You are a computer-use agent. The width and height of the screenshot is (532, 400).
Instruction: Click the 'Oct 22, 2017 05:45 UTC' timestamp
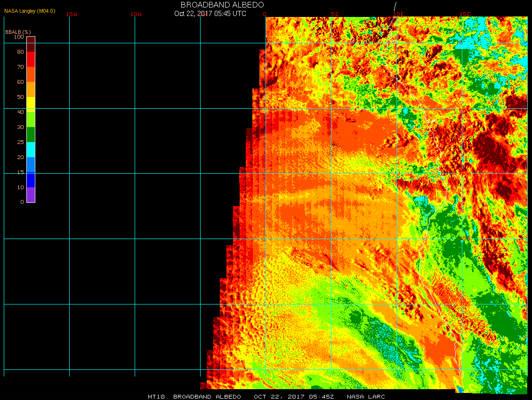pyautogui.click(x=210, y=14)
